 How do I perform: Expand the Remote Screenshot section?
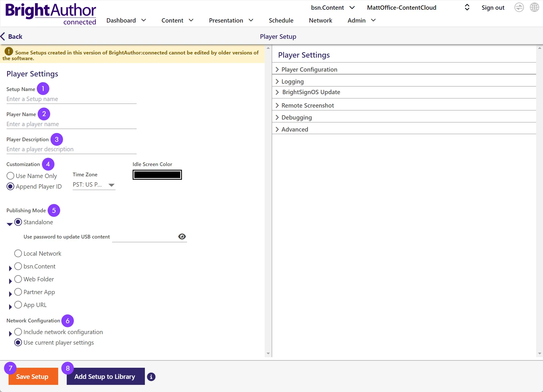(404, 105)
